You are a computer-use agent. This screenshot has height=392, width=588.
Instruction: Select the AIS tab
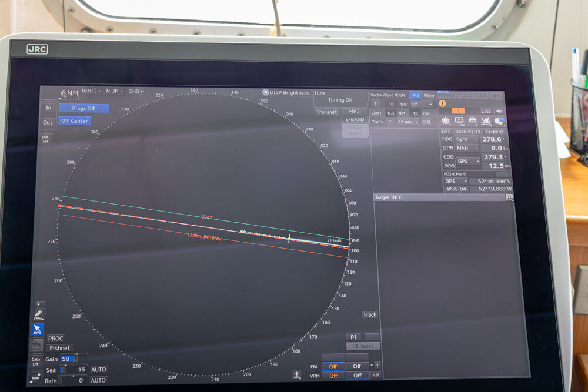click(416, 95)
